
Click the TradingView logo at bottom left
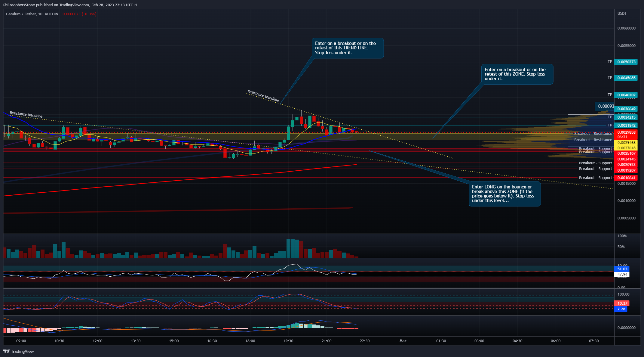[18, 351]
